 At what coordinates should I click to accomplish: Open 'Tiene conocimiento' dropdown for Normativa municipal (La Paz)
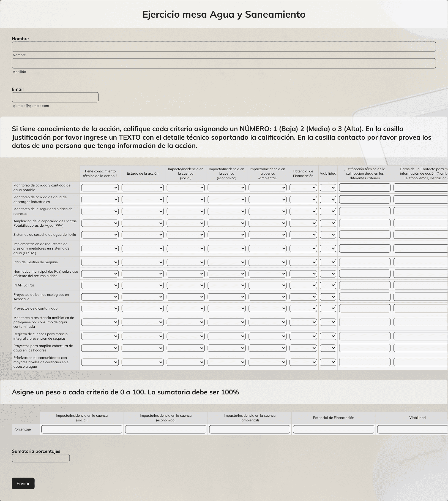100,274
